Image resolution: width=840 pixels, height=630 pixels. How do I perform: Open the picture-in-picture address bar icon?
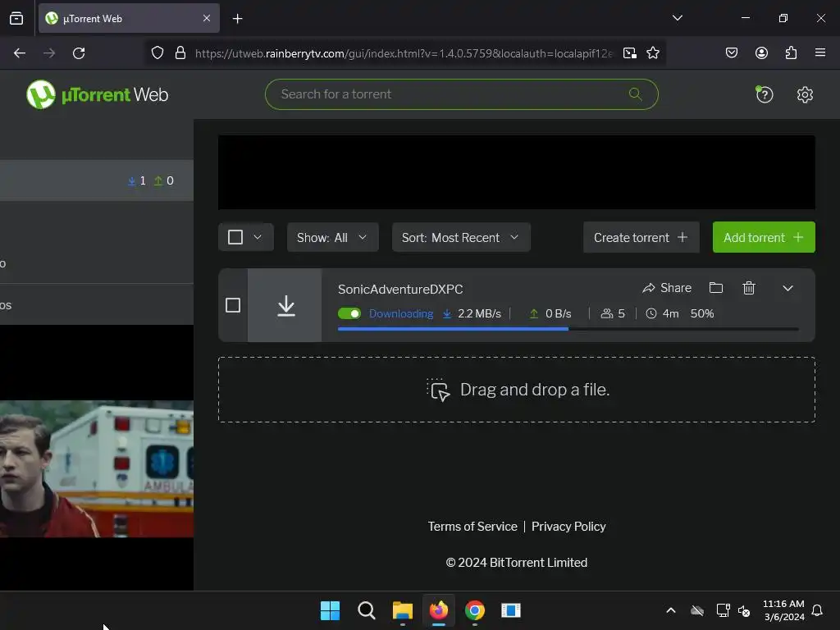pyautogui.click(x=630, y=53)
